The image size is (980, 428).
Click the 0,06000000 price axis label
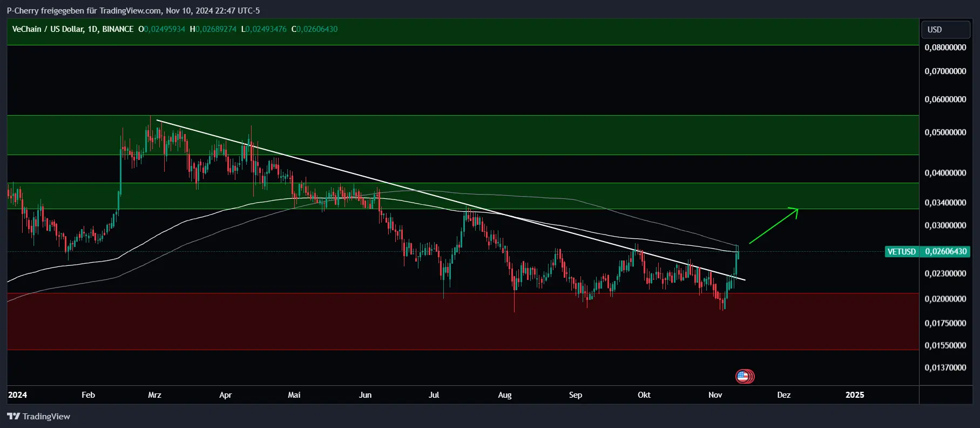945,99
